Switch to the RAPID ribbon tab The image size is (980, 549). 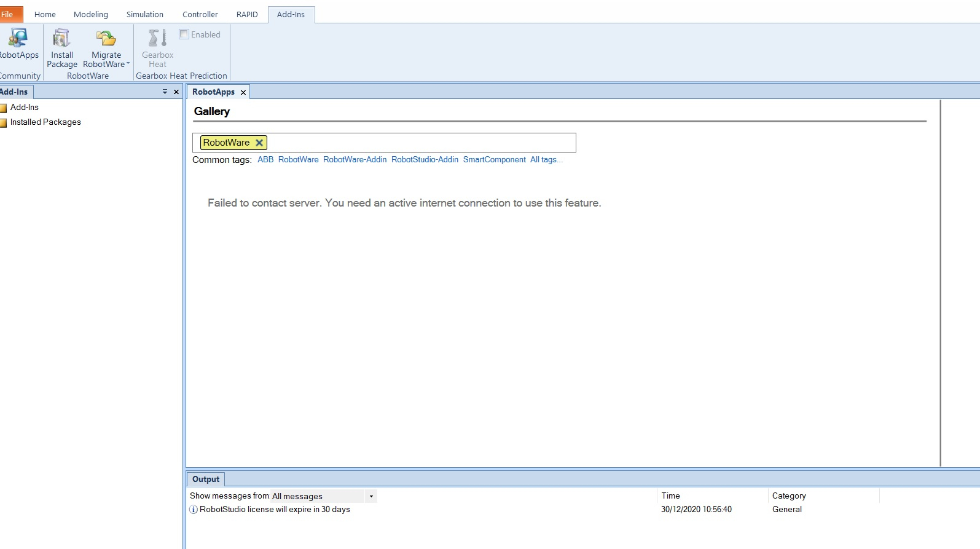247,14
